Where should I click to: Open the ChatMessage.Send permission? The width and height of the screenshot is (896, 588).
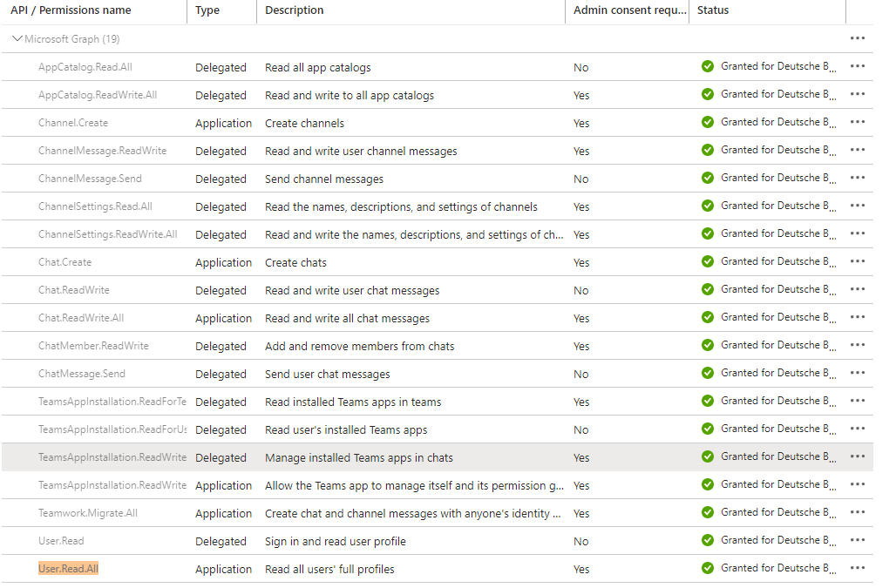coord(82,374)
